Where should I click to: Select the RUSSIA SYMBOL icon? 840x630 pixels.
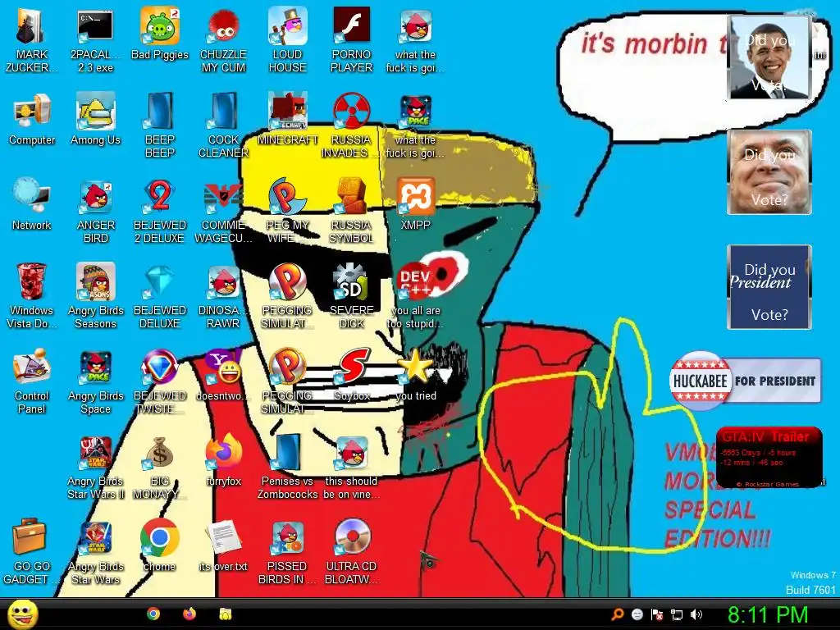pyautogui.click(x=351, y=211)
